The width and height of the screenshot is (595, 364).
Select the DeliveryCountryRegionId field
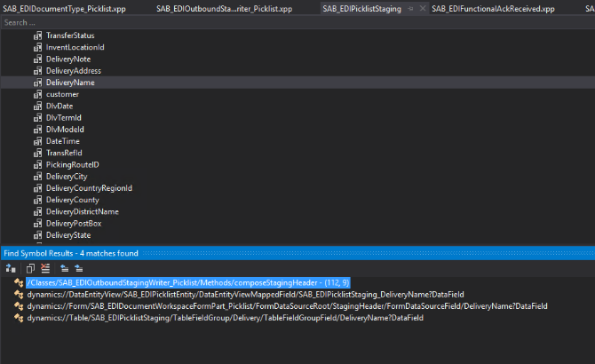point(89,188)
